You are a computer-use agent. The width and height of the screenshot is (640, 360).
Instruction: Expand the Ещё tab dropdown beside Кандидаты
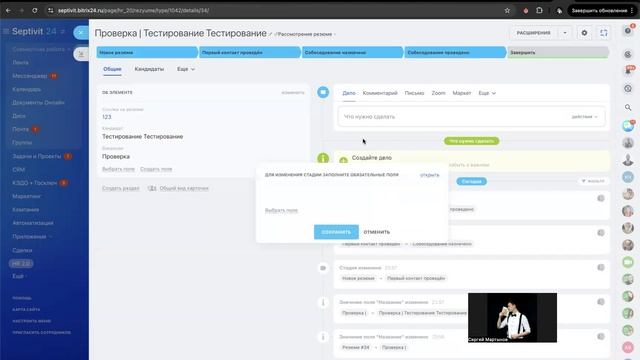(x=186, y=69)
